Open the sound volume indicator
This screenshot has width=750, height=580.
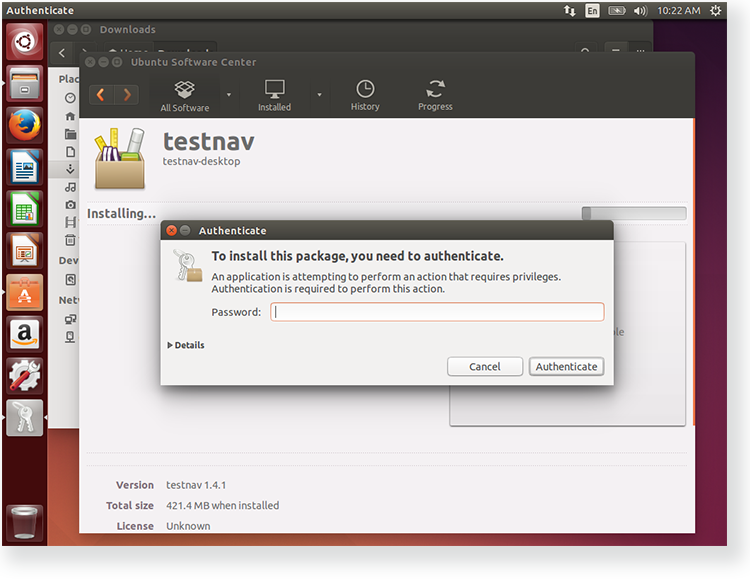tap(640, 11)
